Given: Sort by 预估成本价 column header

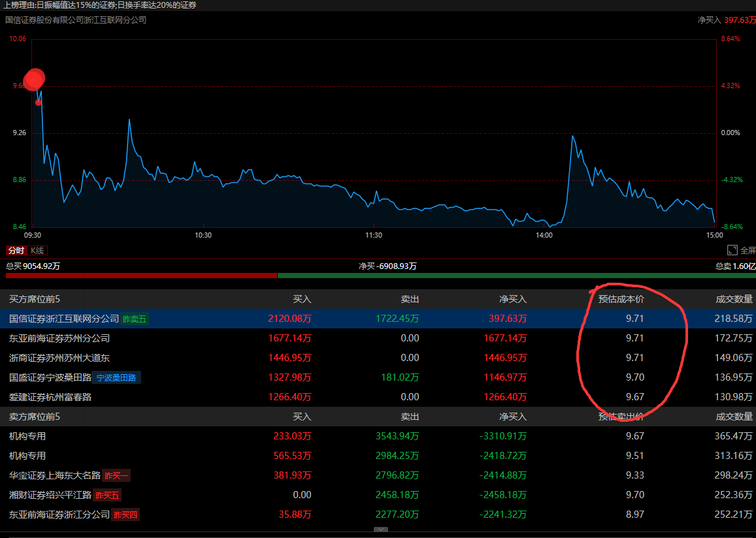Looking at the screenshot, I should pyautogui.click(x=621, y=299).
